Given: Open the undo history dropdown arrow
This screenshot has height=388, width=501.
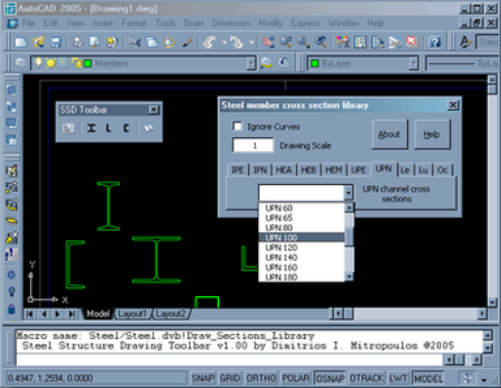Looking at the screenshot, I should click(224, 42).
